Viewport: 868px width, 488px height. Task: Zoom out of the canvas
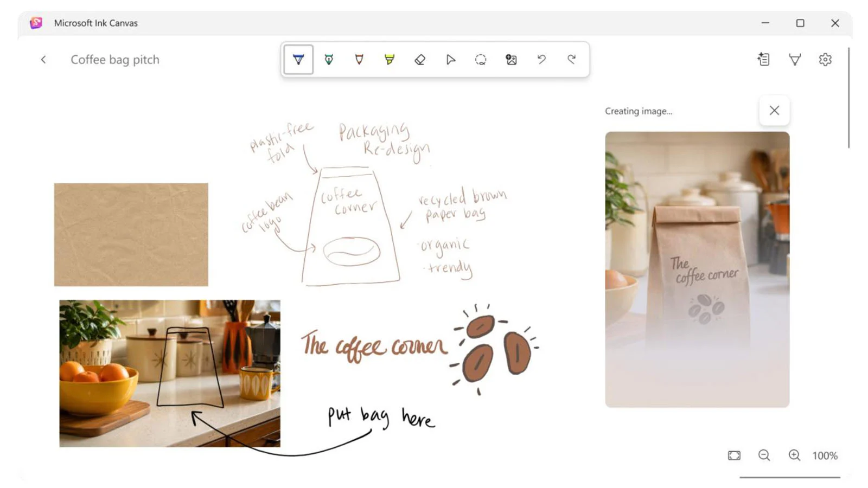pos(764,455)
